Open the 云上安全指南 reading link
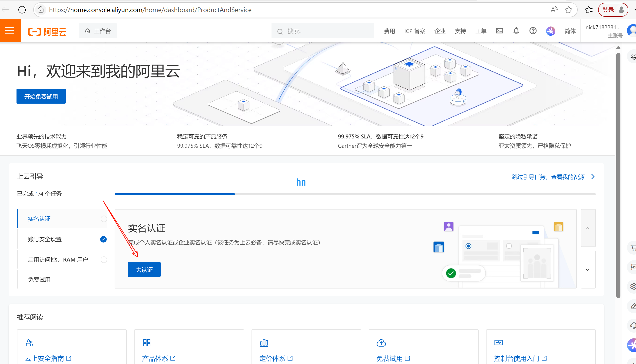 click(x=48, y=358)
